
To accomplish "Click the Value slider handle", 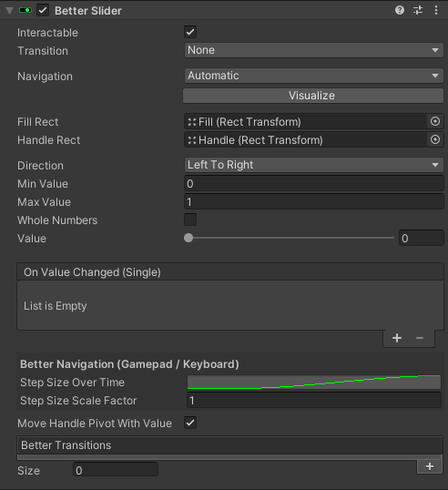I will tap(188, 238).
